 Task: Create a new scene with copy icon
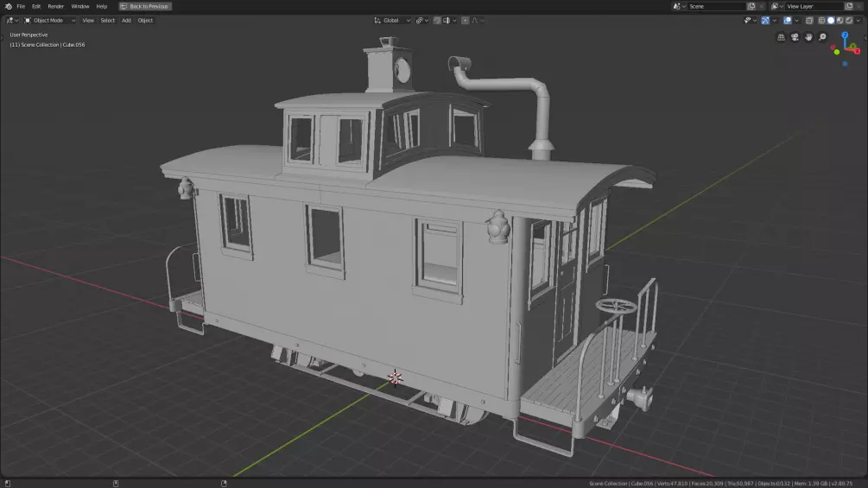(751, 6)
